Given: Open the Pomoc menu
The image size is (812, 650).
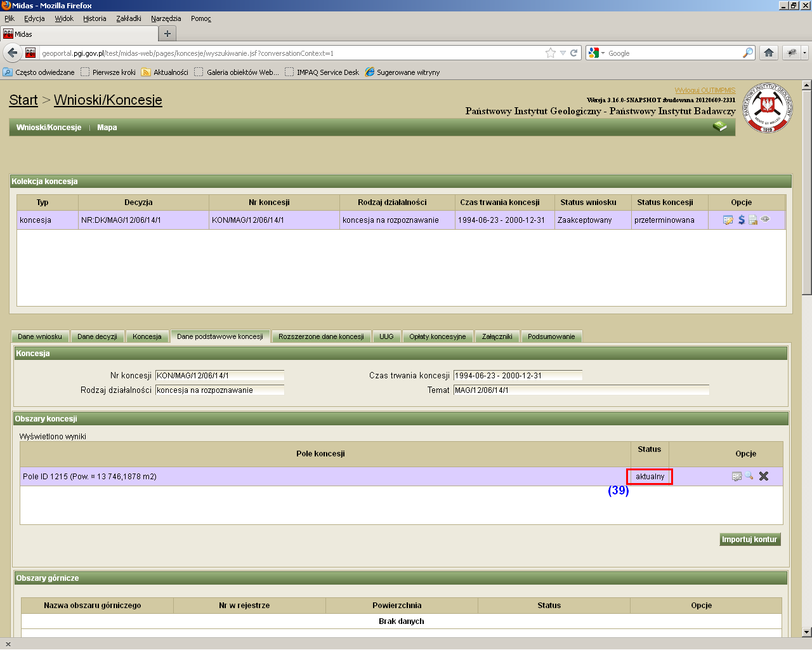Looking at the screenshot, I should (x=200, y=18).
